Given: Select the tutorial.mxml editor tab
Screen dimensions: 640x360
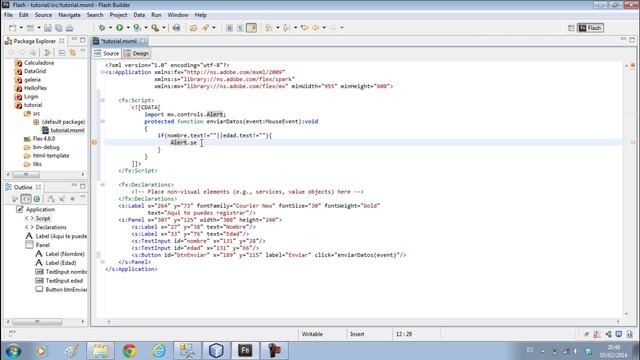Looking at the screenshot, I should [119, 41].
